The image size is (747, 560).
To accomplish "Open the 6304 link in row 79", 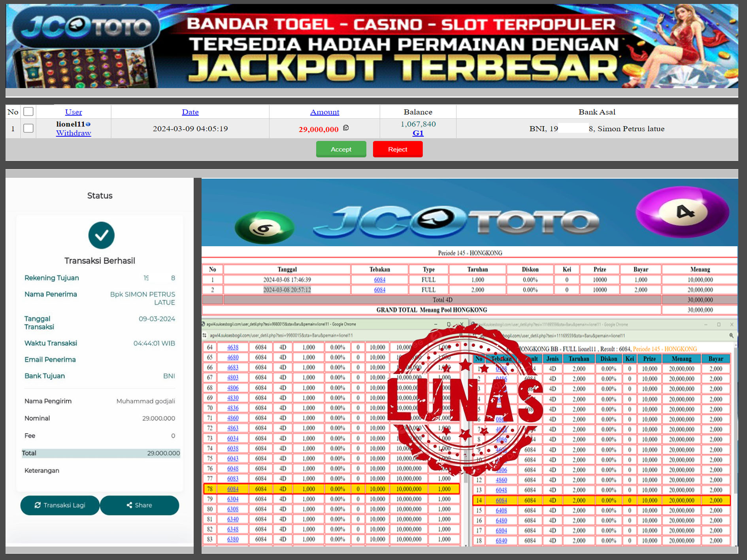I will (233, 499).
